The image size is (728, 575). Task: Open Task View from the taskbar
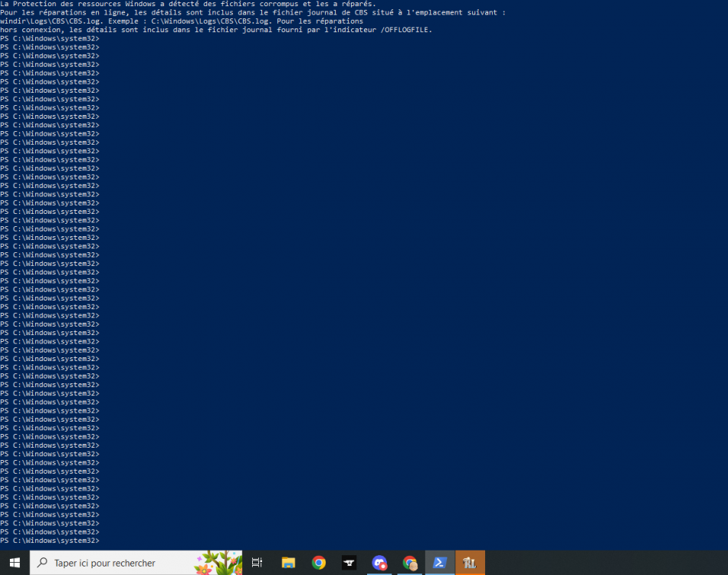coord(257,563)
